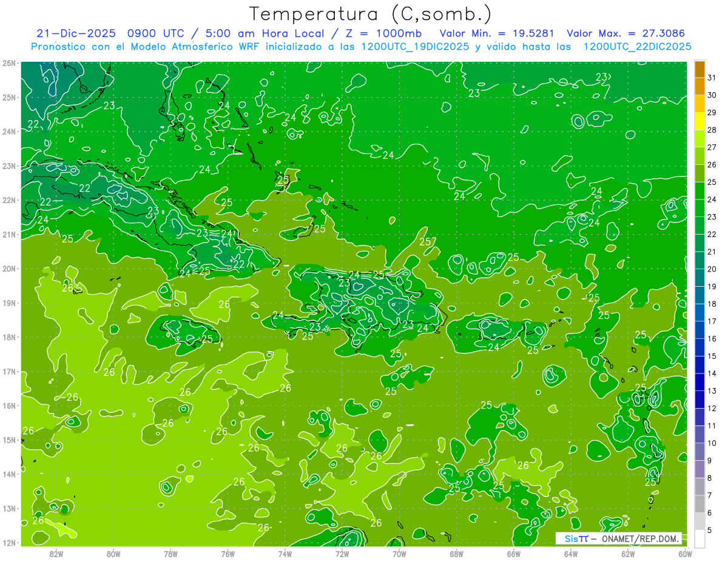Image resolution: width=728 pixels, height=562 pixels.
Task: Click the 19N latitude axis label
Action: pos(9,303)
